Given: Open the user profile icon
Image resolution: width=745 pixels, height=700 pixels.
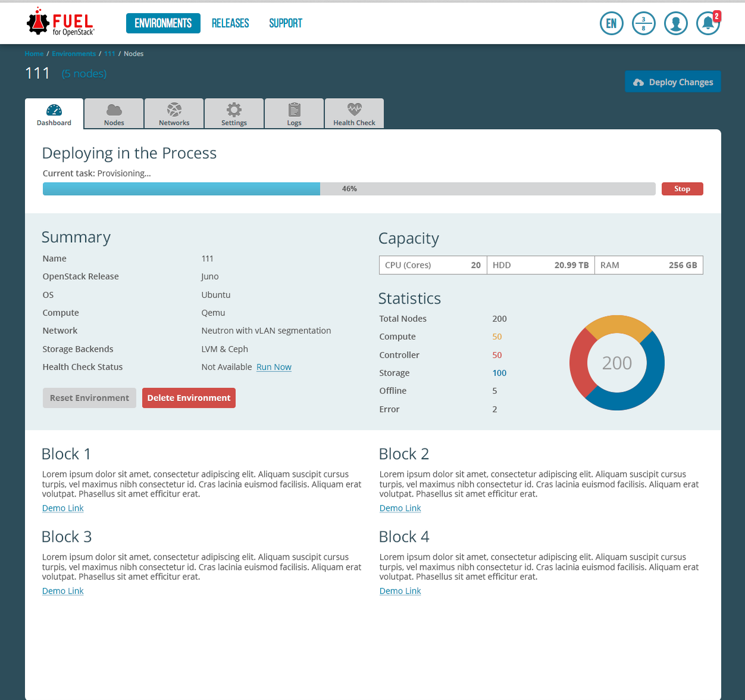Looking at the screenshot, I should click(x=675, y=24).
